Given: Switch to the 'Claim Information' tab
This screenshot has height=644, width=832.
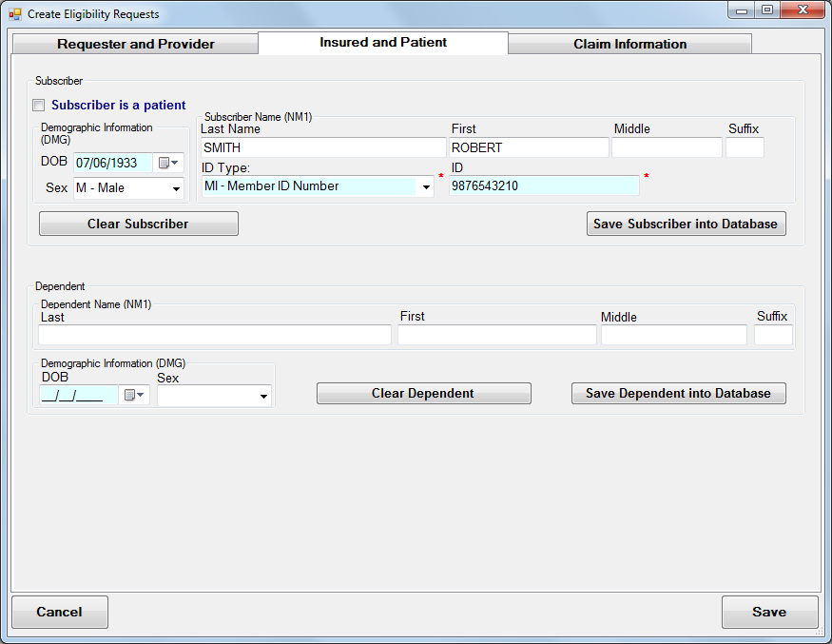Looking at the screenshot, I should coord(629,44).
